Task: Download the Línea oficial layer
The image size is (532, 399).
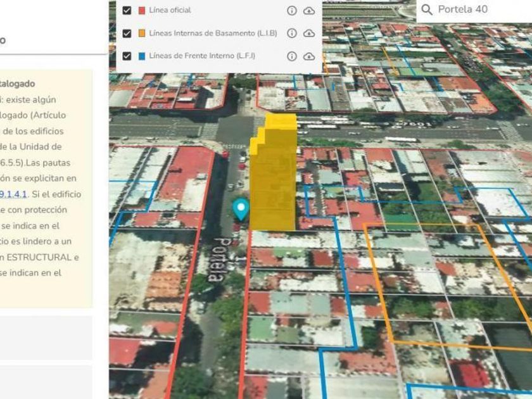Action: click(309, 11)
